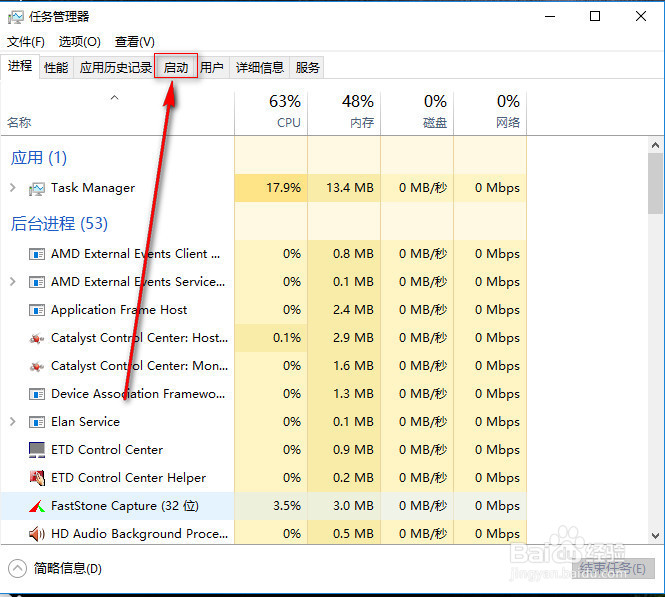Click the vertical scrollbar thumb
Image resolution: width=665 pixels, height=597 pixels.
pos(655,183)
